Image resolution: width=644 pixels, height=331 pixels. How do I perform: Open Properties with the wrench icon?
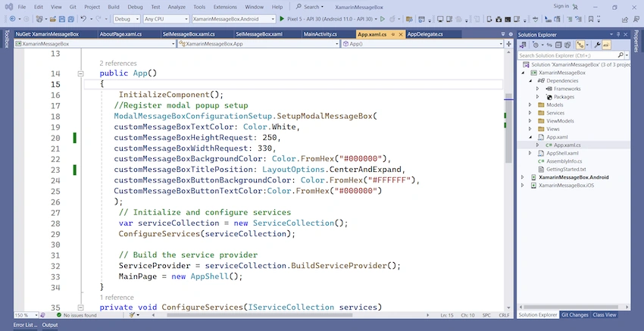coord(597,45)
